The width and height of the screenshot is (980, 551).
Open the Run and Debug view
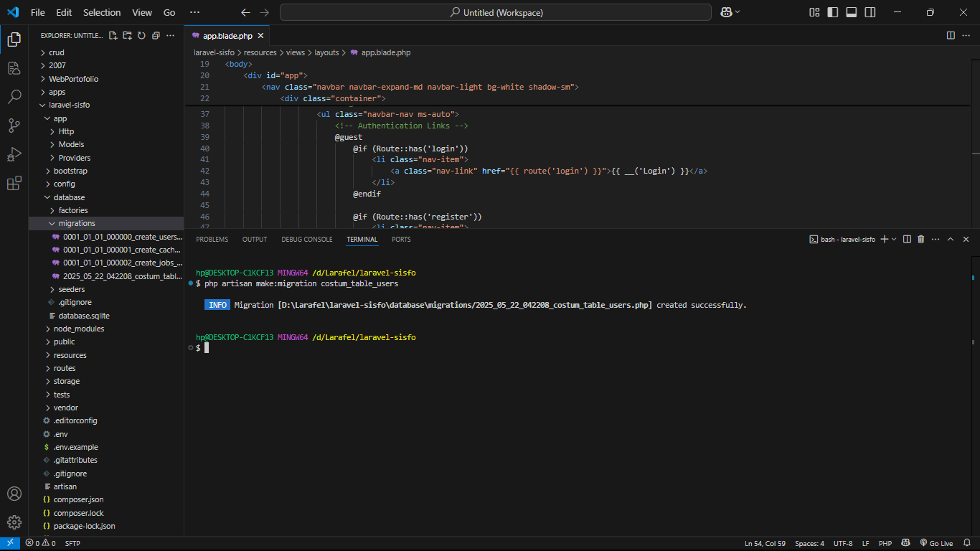coord(14,154)
